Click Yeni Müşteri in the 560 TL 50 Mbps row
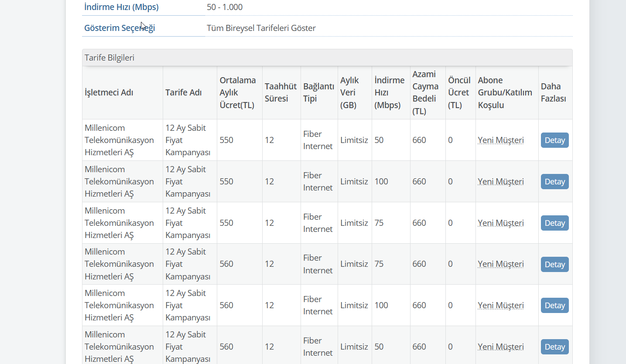 [x=501, y=347]
